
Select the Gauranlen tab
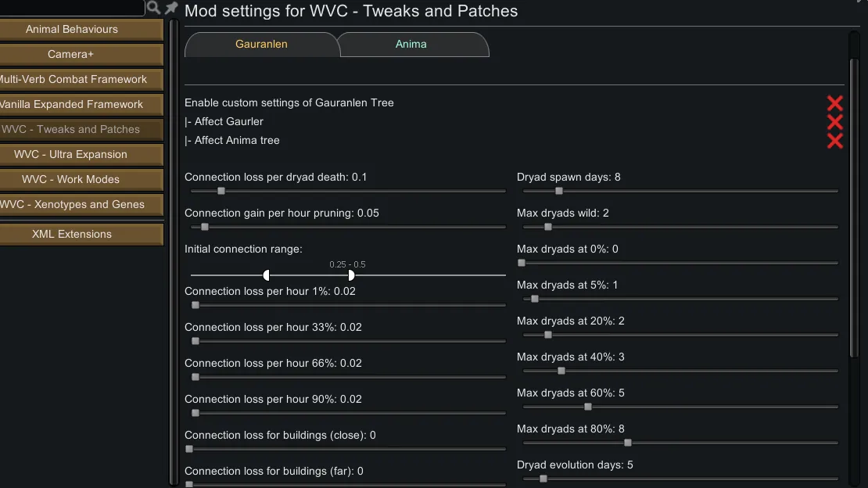261,45
